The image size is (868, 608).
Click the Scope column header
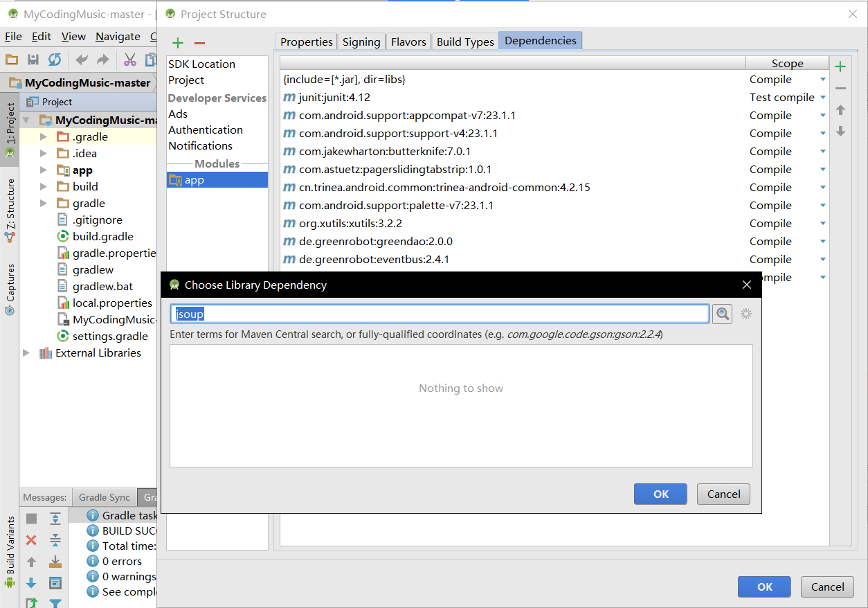click(x=787, y=63)
